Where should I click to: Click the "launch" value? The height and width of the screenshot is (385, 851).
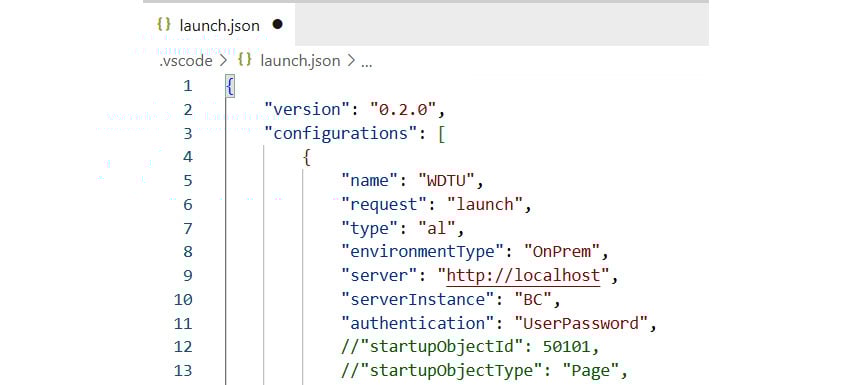(x=486, y=204)
